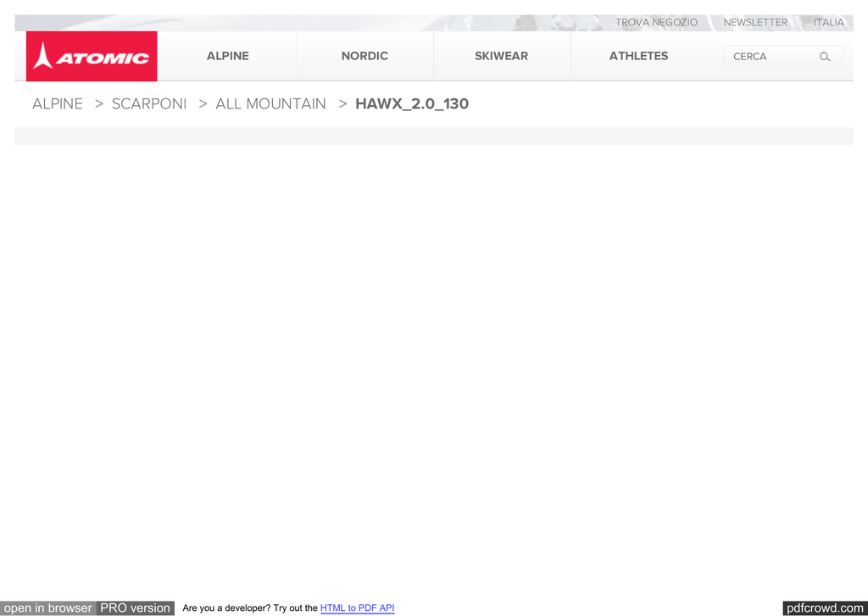Select the SKIWEAR navigation item
The image size is (868, 616).
[x=501, y=56]
